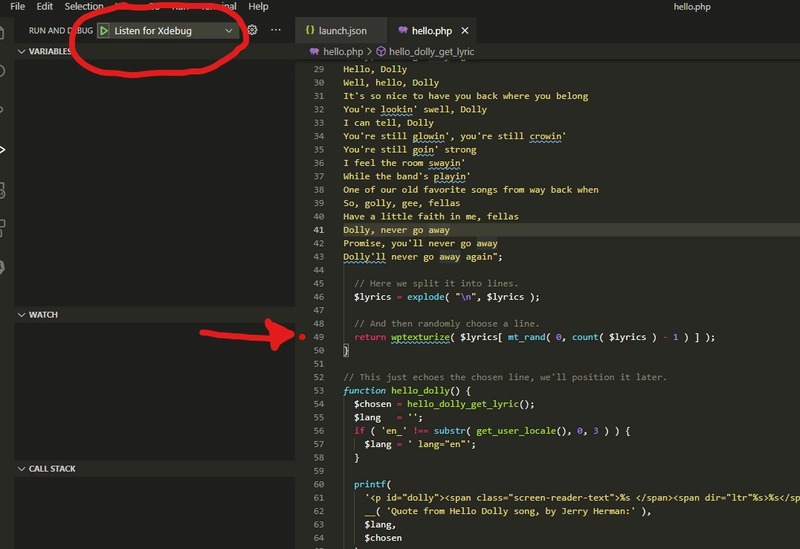Open the Edit menu

coord(44,6)
